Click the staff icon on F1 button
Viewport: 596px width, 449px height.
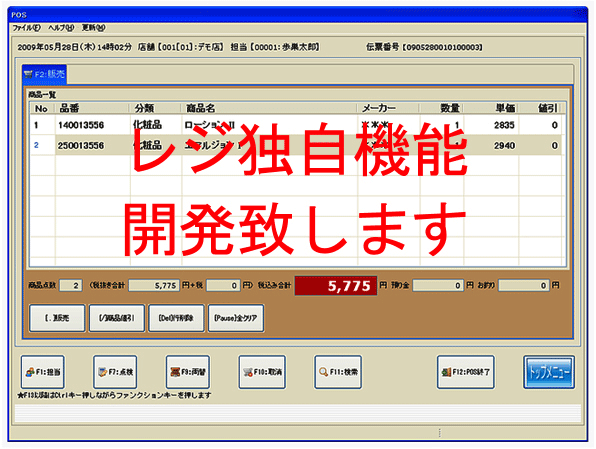[x=30, y=372]
